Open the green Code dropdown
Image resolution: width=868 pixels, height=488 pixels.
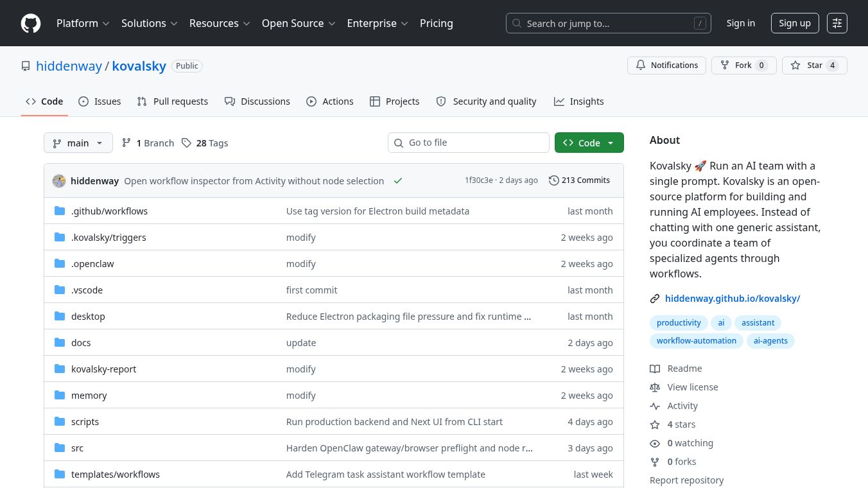(589, 143)
